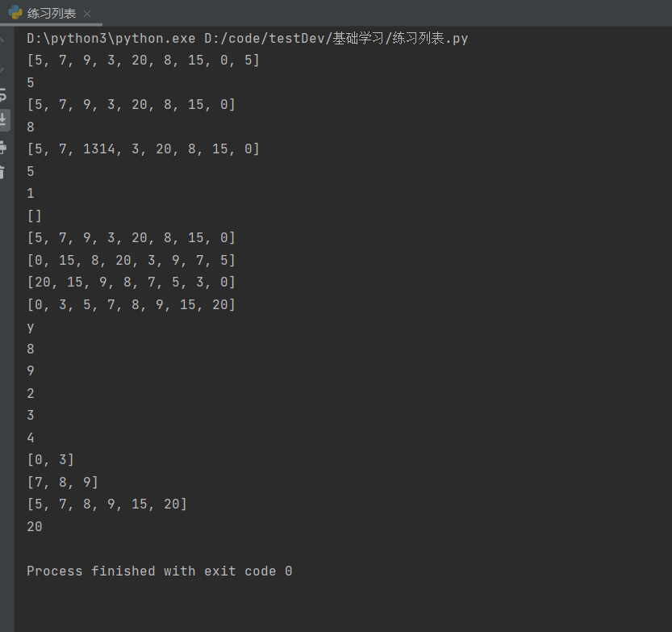Toggle scroll to end of output
Image resolution: width=672 pixels, height=632 pixels.
pyautogui.click(x=4, y=120)
